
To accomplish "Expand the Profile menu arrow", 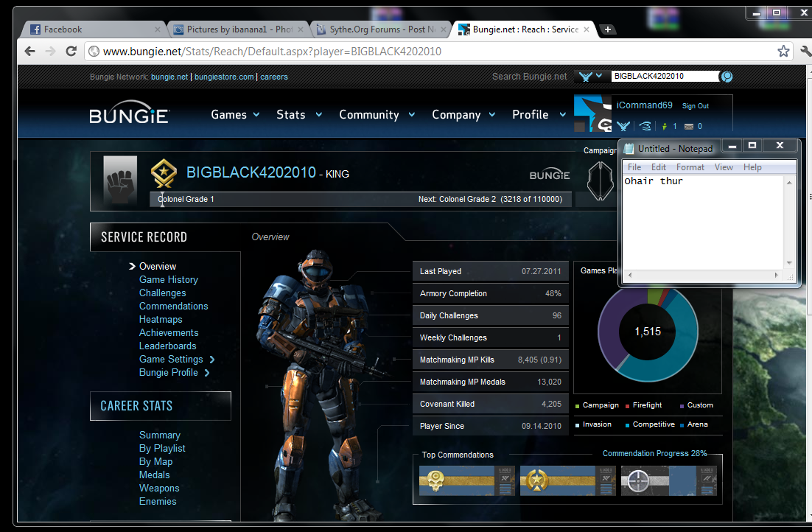I will click(x=562, y=114).
